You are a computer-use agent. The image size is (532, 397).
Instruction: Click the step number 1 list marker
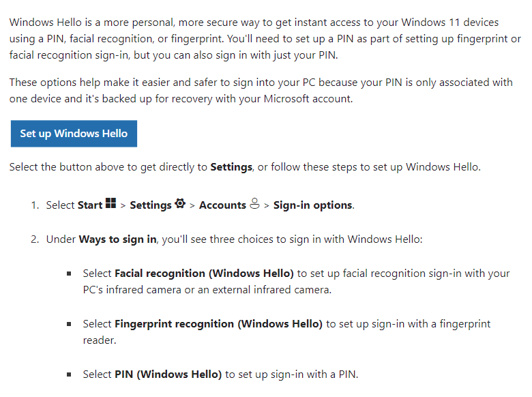[35, 205]
